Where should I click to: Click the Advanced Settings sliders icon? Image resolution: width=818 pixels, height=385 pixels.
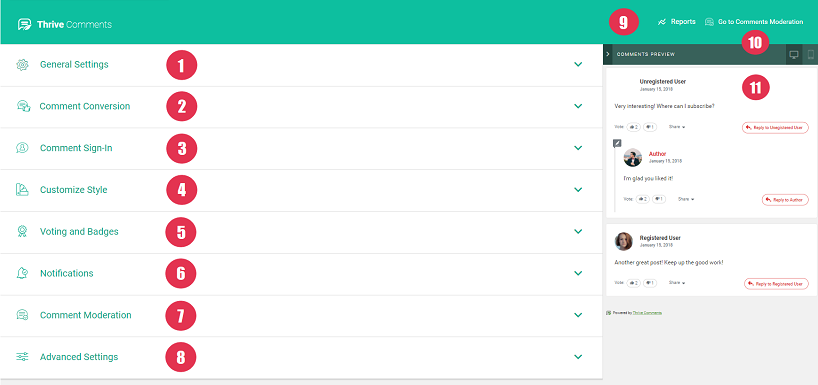point(22,357)
